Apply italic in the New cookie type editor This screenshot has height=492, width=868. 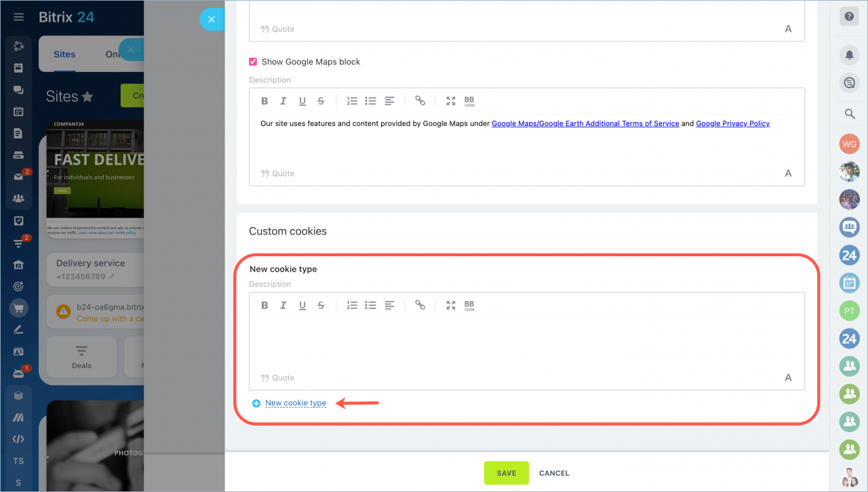(283, 306)
